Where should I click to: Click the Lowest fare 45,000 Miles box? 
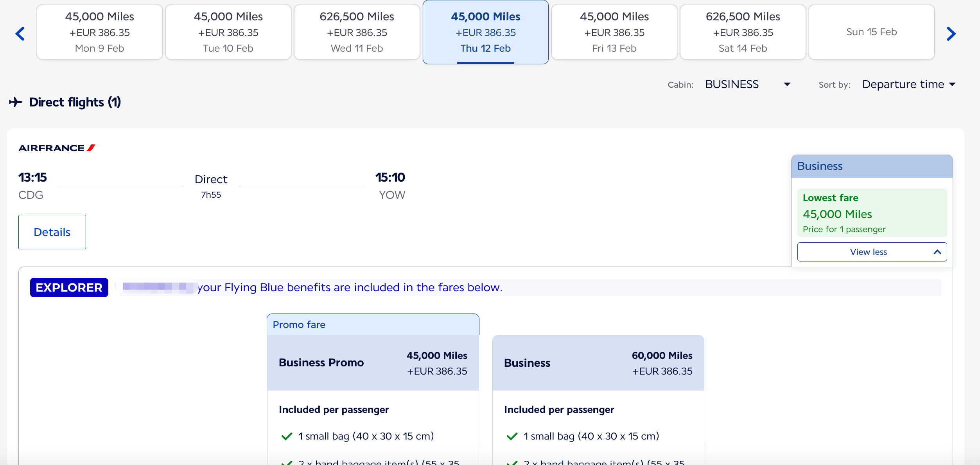[872, 213]
